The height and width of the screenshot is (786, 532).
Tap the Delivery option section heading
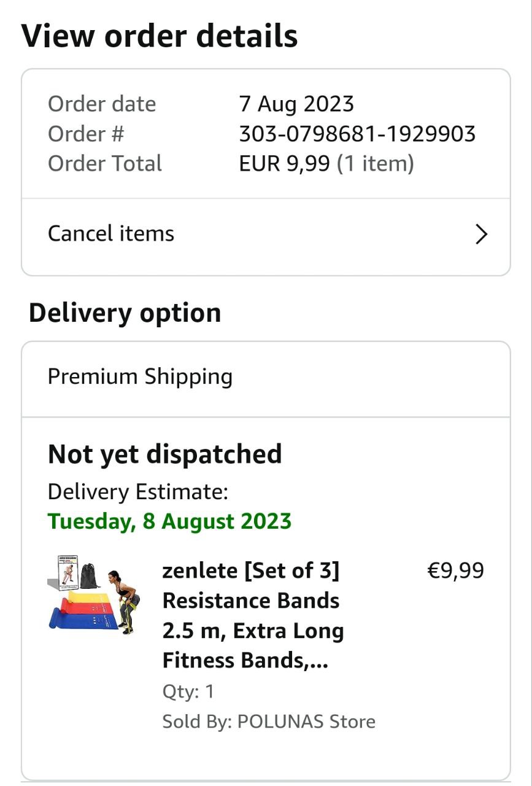(x=125, y=313)
